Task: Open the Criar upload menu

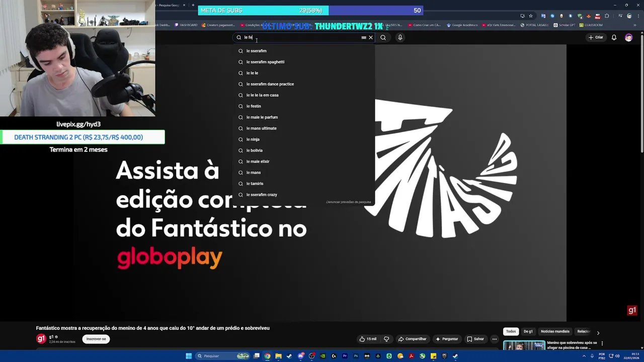Action: tap(596, 37)
